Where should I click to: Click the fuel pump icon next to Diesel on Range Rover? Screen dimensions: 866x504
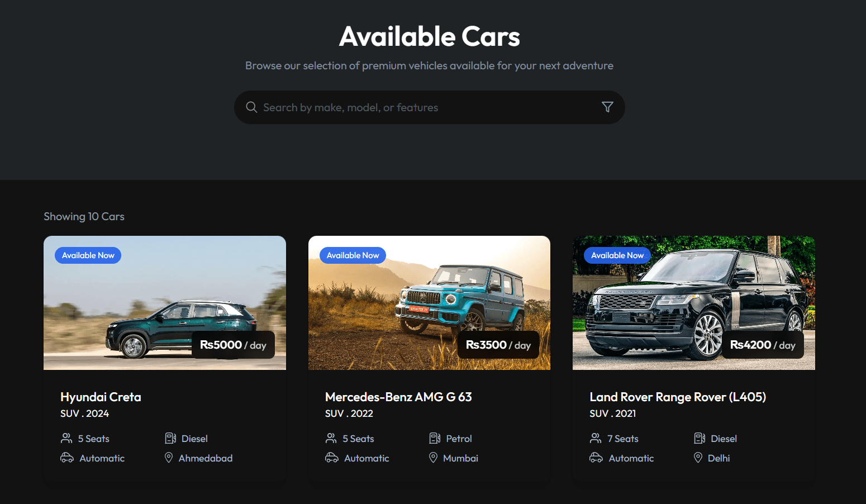(x=698, y=438)
